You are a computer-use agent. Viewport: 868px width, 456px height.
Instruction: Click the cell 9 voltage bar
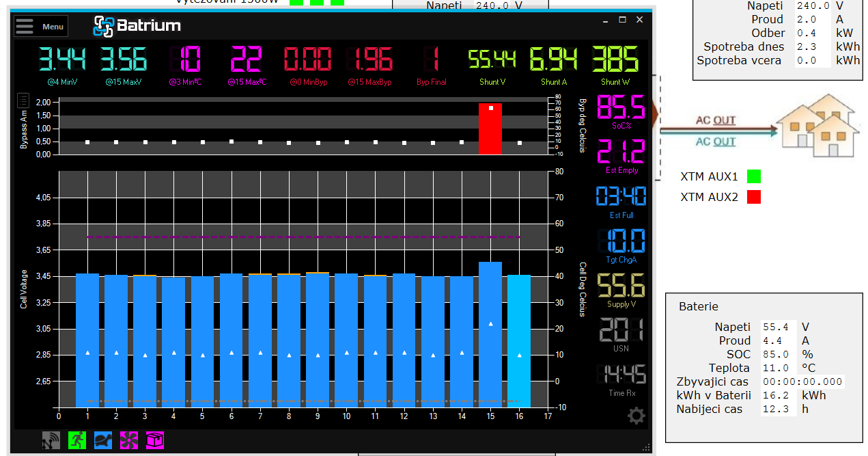pyautogui.click(x=318, y=339)
